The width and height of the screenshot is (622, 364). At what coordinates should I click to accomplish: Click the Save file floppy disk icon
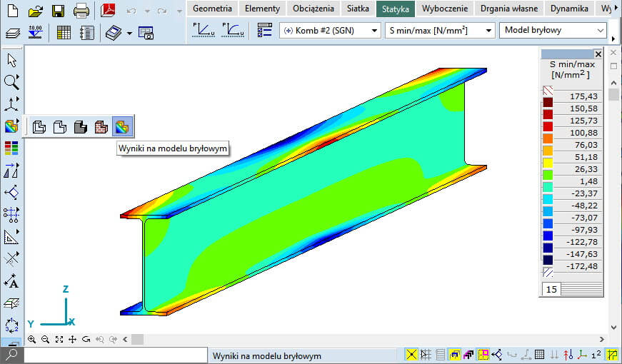[58, 11]
